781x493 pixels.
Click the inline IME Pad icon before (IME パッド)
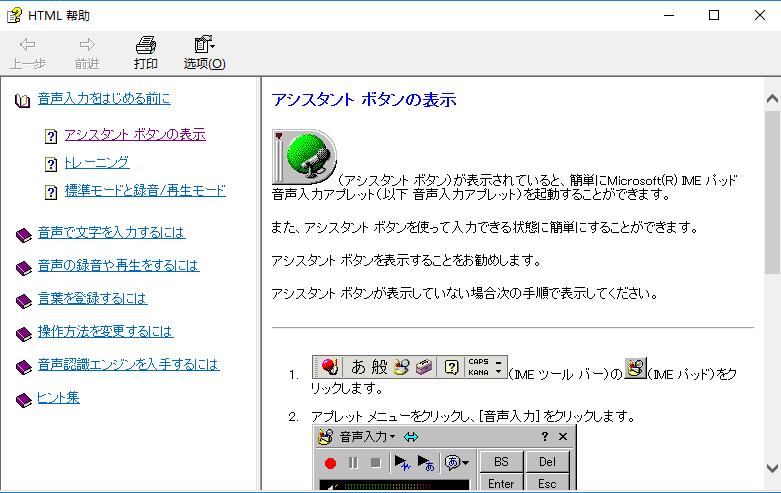point(636,368)
